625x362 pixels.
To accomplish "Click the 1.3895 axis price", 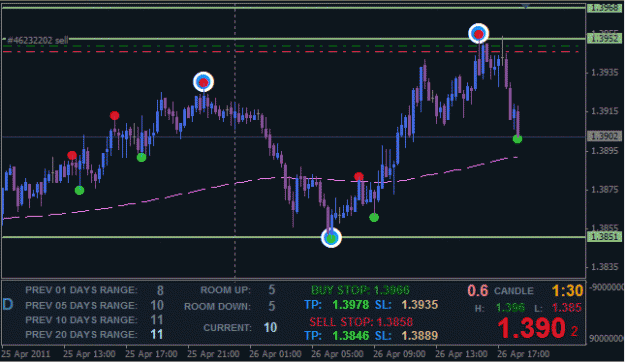I will (x=605, y=151).
